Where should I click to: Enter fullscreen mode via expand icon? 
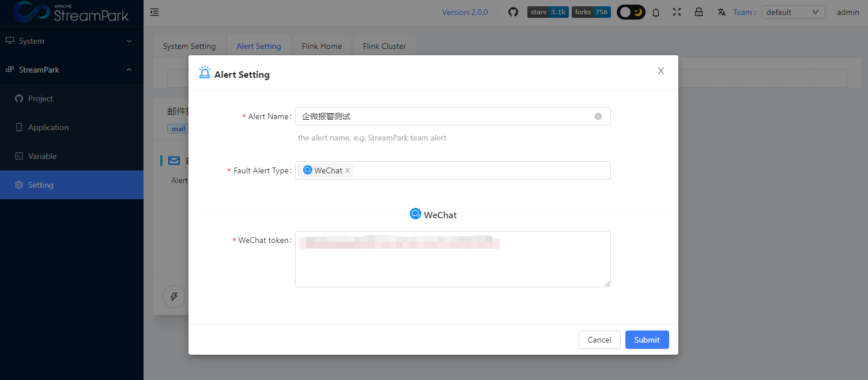click(677, 12)
